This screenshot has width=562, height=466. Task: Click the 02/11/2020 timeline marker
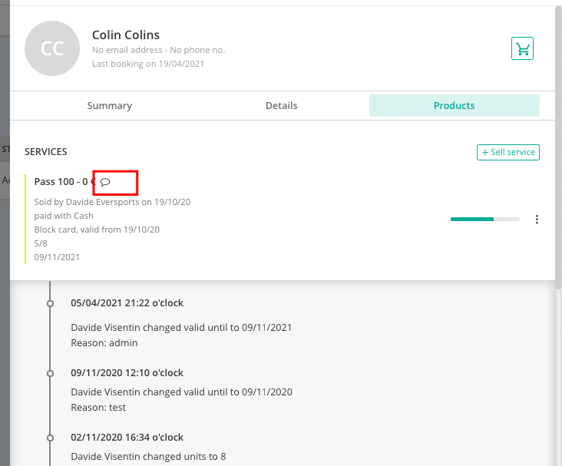(50, 438)
